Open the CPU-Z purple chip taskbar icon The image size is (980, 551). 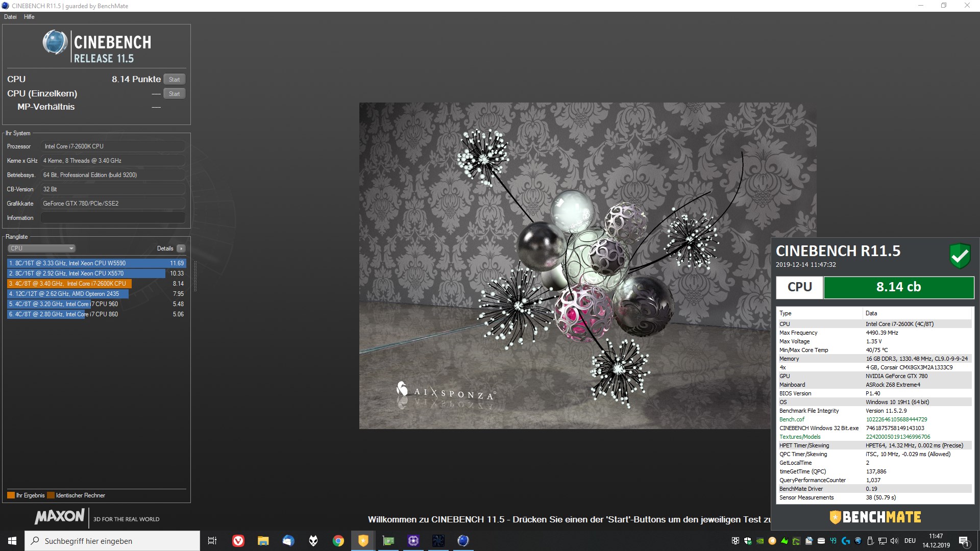pos(413,541)
